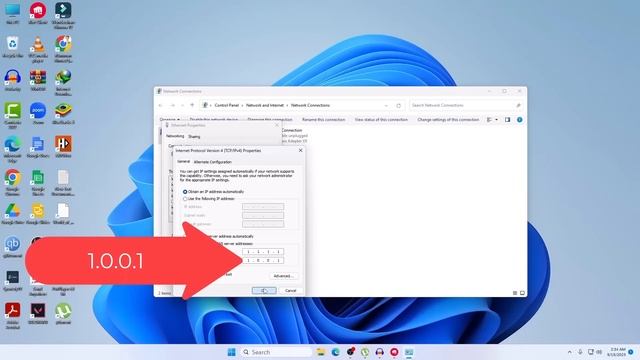Click the Advanced button
The height and width of the screenshot is (360, 640).
click(x=283, y=276)
